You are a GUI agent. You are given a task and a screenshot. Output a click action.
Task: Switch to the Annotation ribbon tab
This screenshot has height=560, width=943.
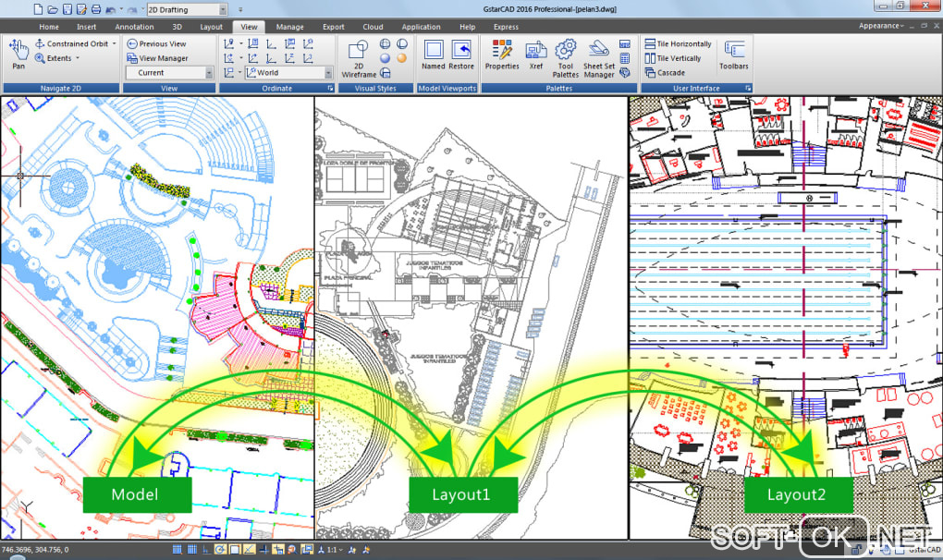tap(134, 27)
